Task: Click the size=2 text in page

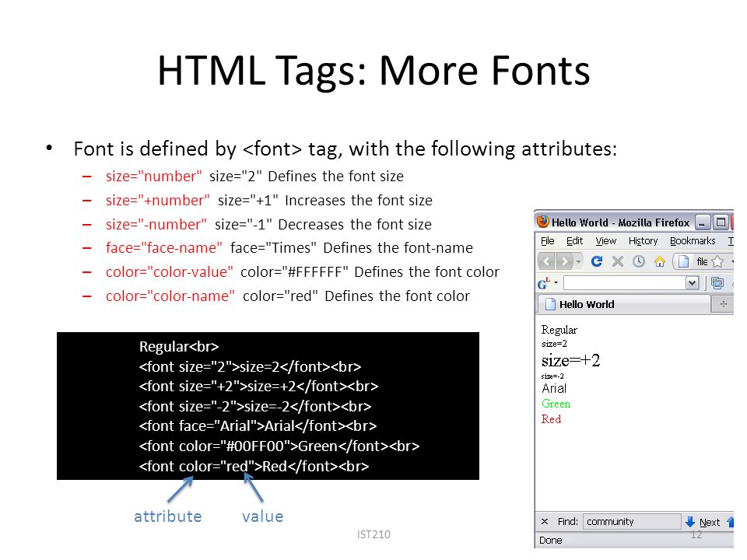Action: click(x=554, y=344)
